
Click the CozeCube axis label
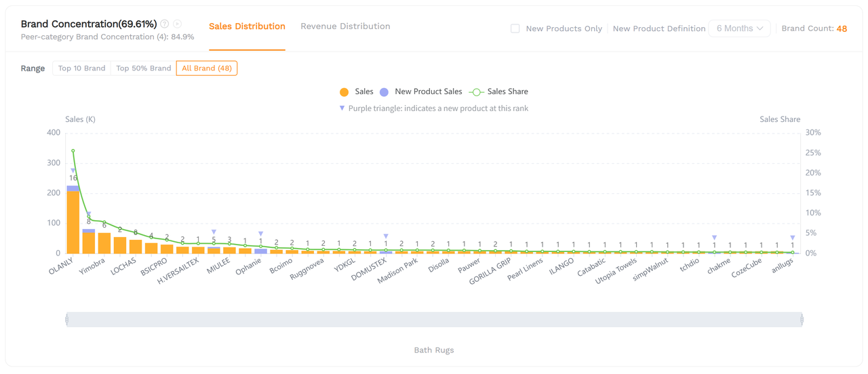(747, 268)
